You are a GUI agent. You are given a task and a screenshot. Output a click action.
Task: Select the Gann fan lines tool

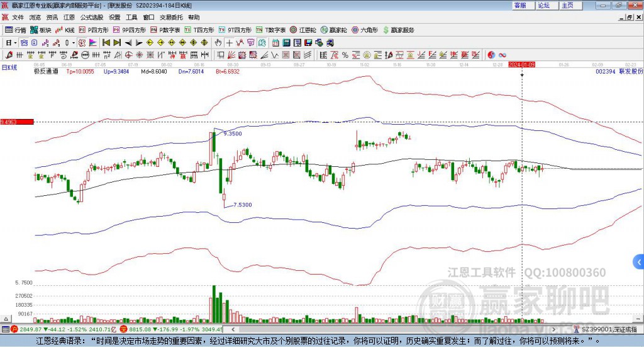click(231, 55)
